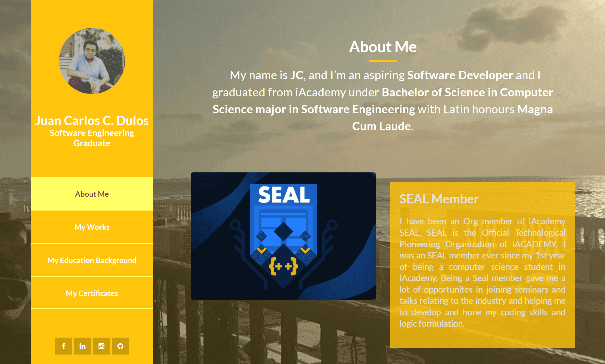Select the About Me sidebar item
Image resolution: width=605 pixels, height=364 pixels.
tap(92, 194)
